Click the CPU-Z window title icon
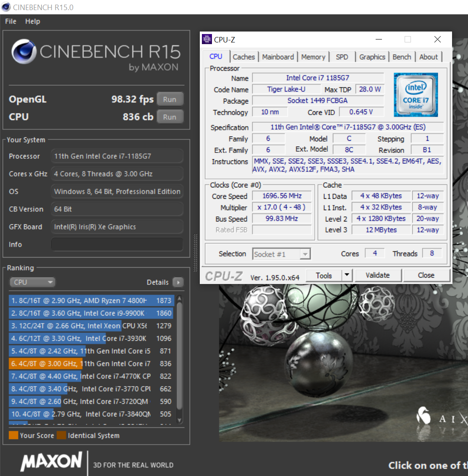Screen dimensions: 468x476 click(x=207, y=39)
